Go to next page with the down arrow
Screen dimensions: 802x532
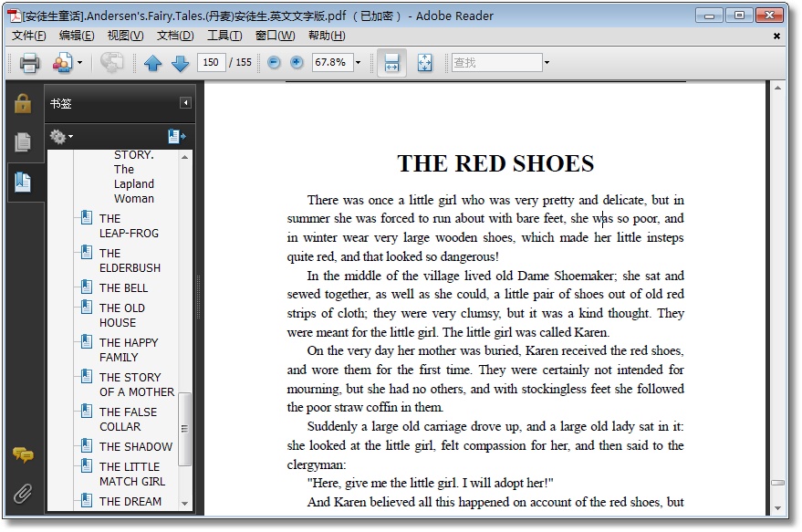[x=180, y=63]
